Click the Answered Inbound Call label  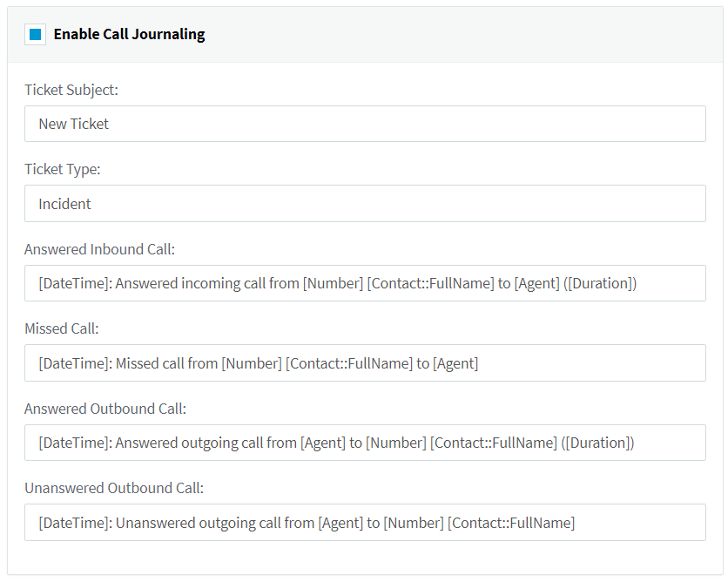(99, 249)
